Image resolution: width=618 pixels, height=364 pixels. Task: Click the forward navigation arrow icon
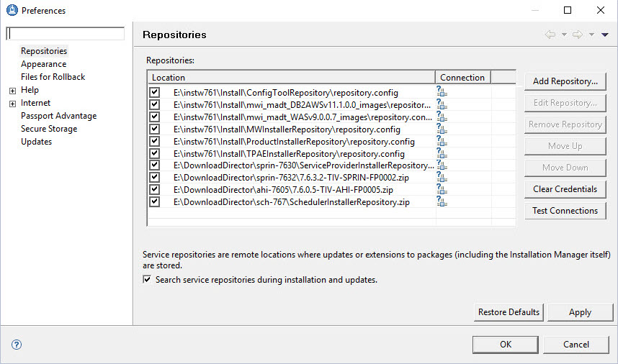coord(578,35)
